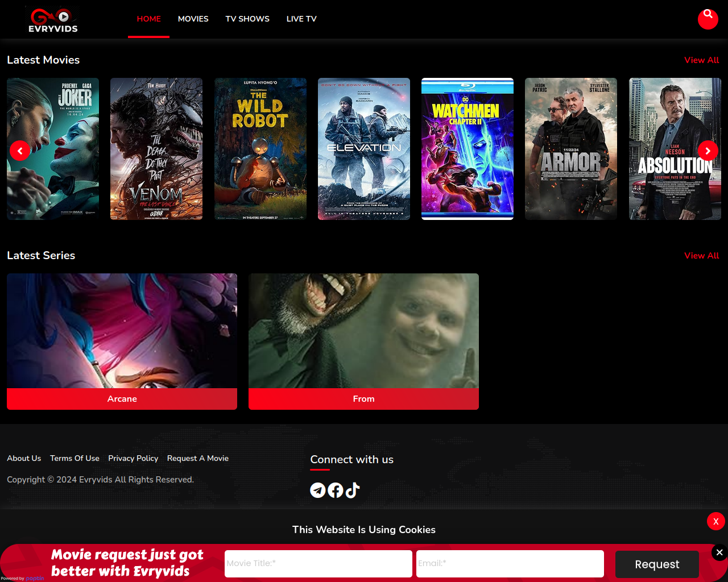Open the TikTok social icon
Viewport: 728px width, 582px height.
(353, 490)
